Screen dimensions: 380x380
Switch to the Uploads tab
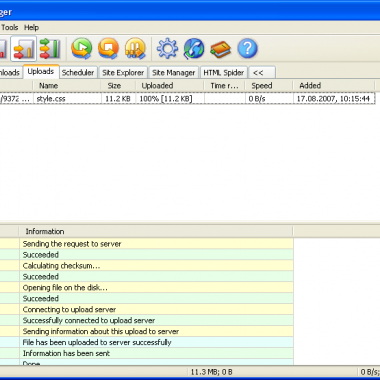[41, 72]
